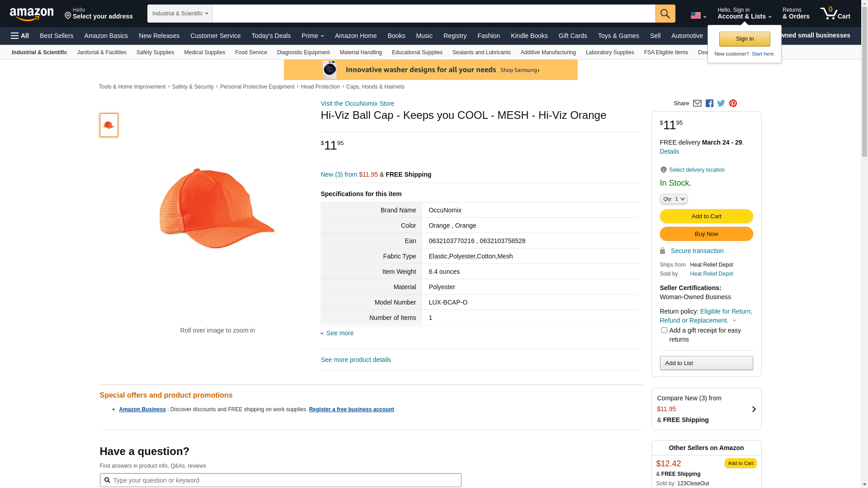This screenshot has height=488, width=868.
Task: Open Today's Deals in navigation bar
Action: 271,36
